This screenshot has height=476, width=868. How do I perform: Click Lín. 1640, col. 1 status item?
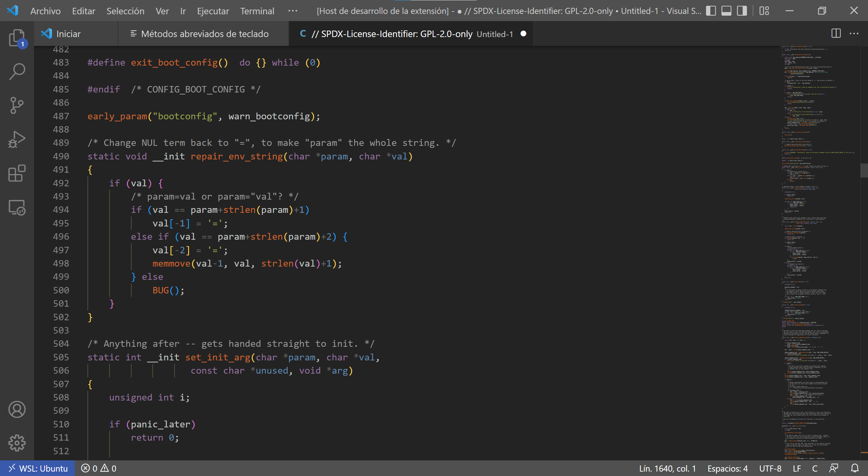click(667, 468)
